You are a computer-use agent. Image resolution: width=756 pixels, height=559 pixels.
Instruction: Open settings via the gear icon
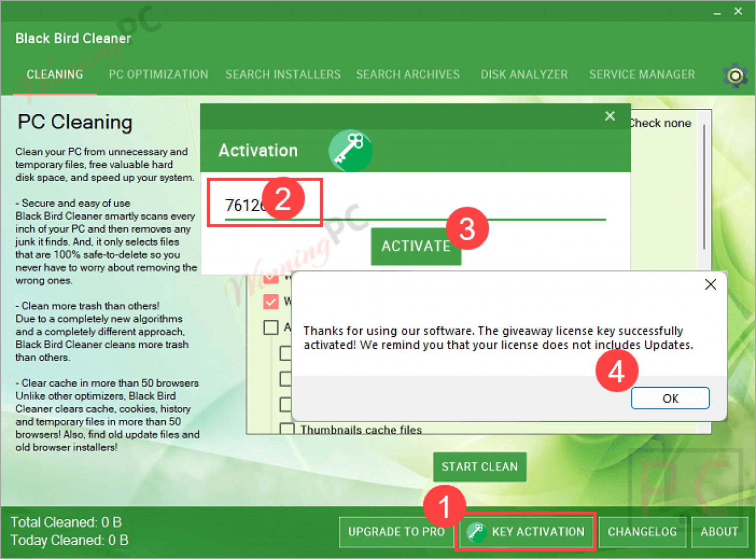click(735, 75)
